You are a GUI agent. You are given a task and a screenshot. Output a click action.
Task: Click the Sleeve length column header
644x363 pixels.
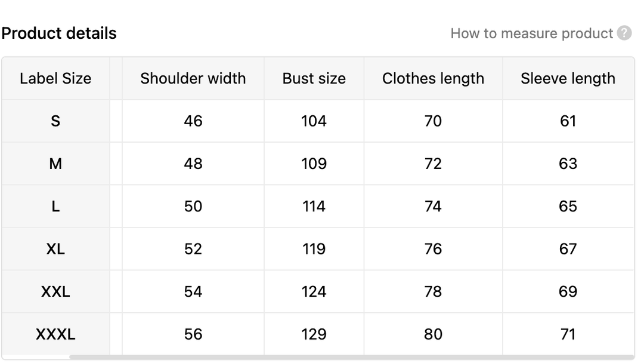click(568, 78)
